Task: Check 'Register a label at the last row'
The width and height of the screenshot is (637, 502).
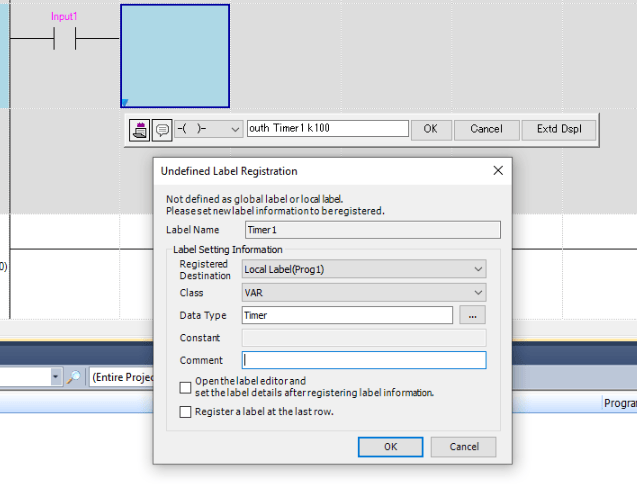Action: pyautogui.click(x=185, y=412)
